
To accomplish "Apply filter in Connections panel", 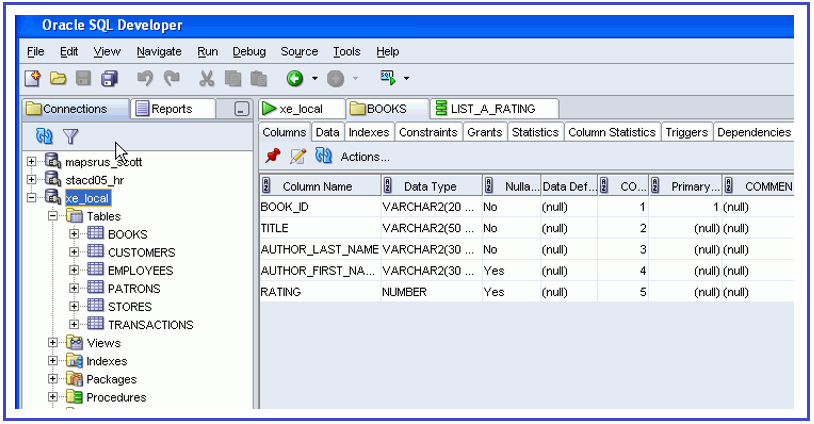I will point(70,136).
